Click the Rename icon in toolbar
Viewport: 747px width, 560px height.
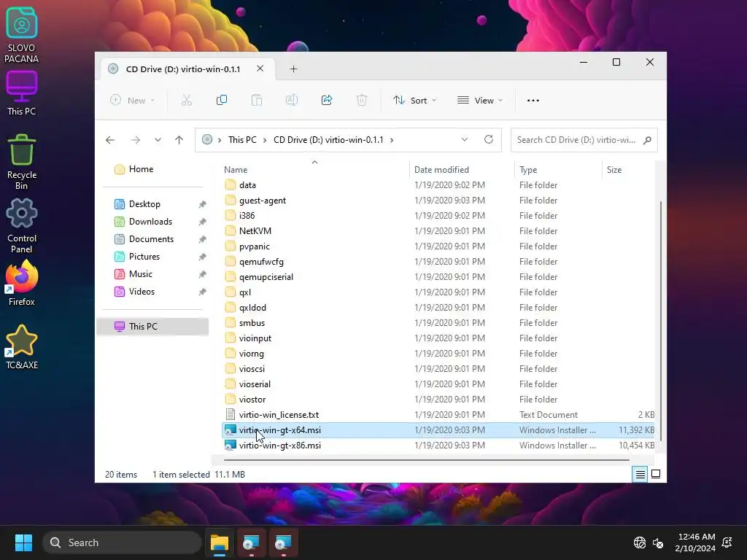(x=292, y=101)
